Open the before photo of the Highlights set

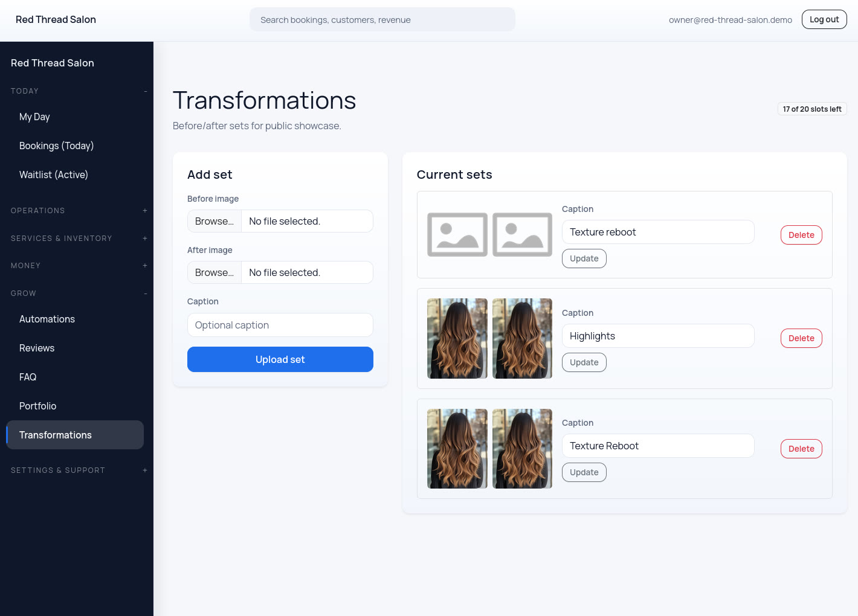[x=457, y=338]
